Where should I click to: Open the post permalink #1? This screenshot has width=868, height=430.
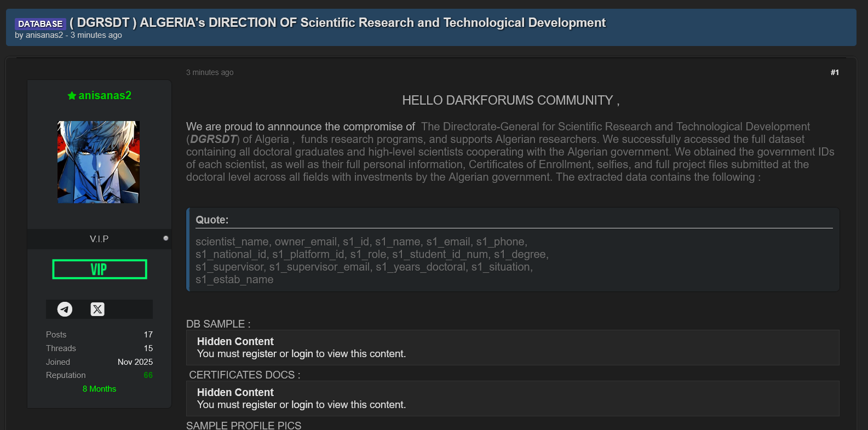[835, 72]
